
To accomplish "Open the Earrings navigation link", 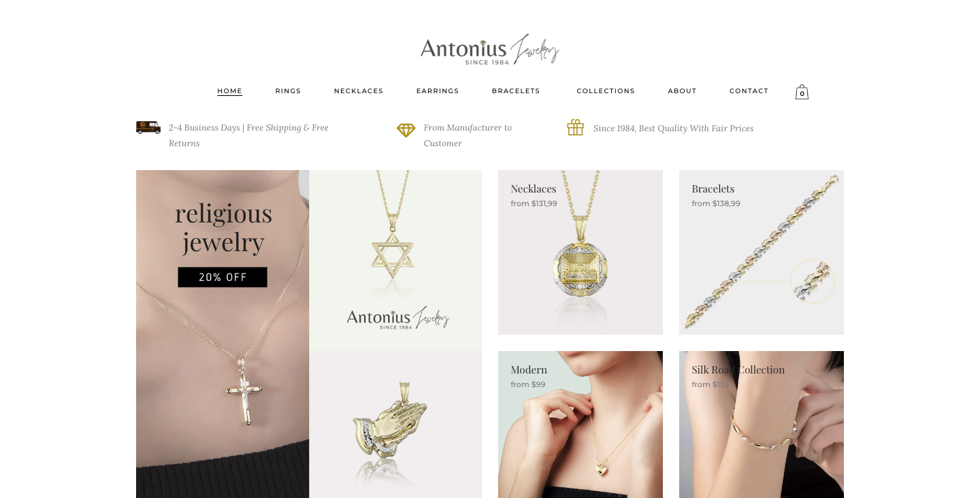I will coord(438,91).
